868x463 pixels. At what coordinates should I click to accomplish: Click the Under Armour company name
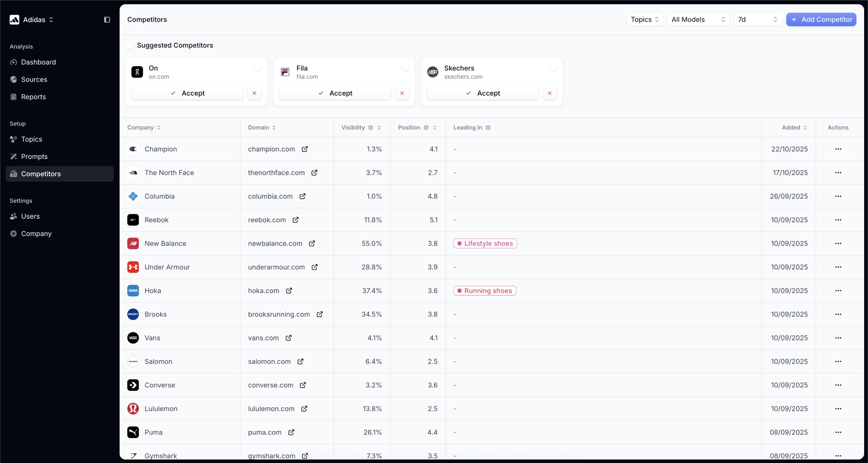[167, 267]
